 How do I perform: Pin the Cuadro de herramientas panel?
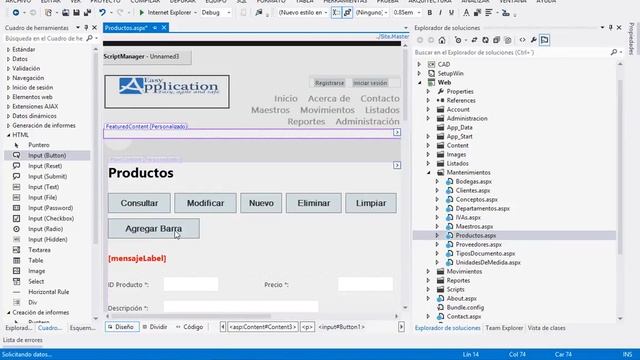pyautogui.click(x=86, y=28)
